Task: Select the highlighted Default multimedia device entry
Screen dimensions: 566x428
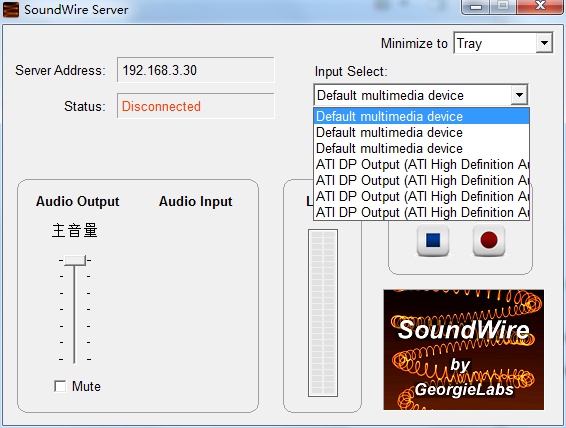Action: [x=422, y=116]
